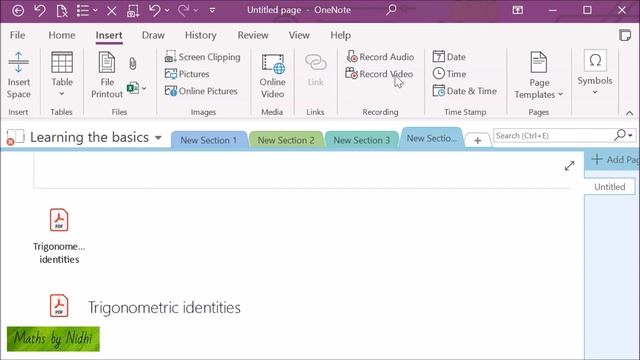Viewport: 640px width, 360px height.
Task: Click the File Attachment paperclip icon
Action: [133, 64]
